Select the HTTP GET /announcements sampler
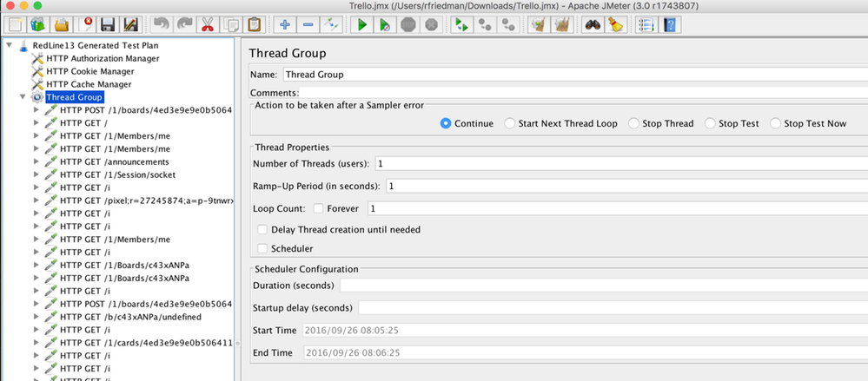Image resolution: width=868 pixels, height=381 pixels. coord(115,162)
